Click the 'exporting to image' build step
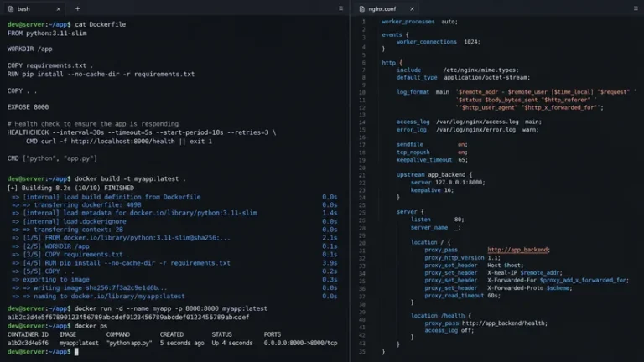The height and width of the screenshot is (362, 644). [50, 280]
